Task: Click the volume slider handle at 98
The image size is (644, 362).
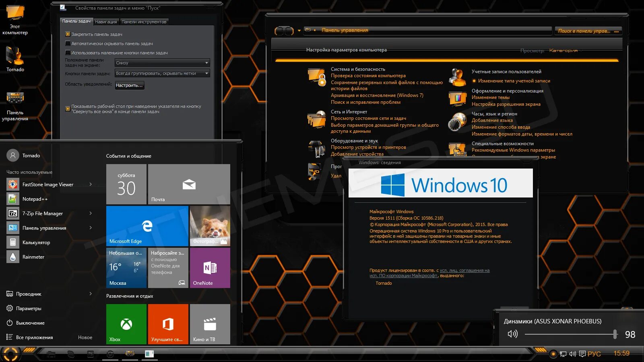Action: tap(615, 334)
